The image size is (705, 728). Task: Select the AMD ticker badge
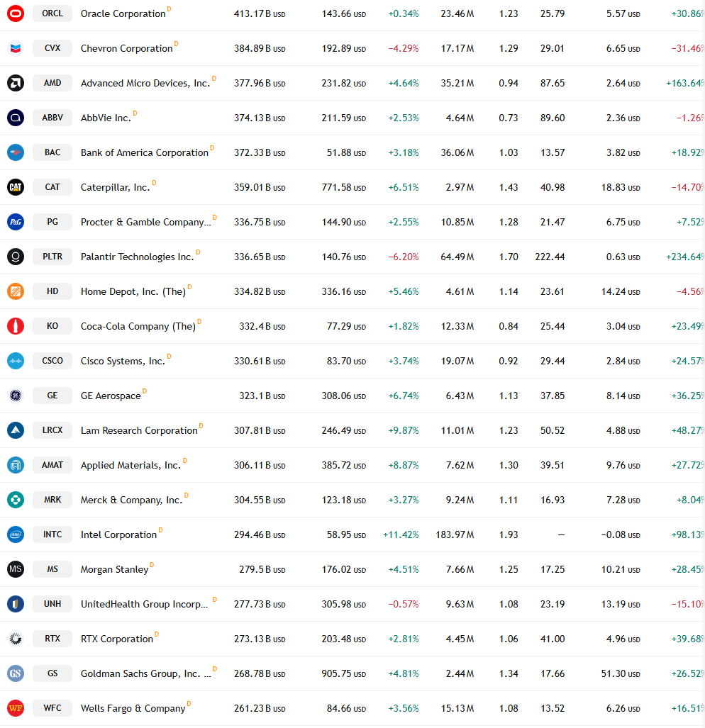[52, 83]
